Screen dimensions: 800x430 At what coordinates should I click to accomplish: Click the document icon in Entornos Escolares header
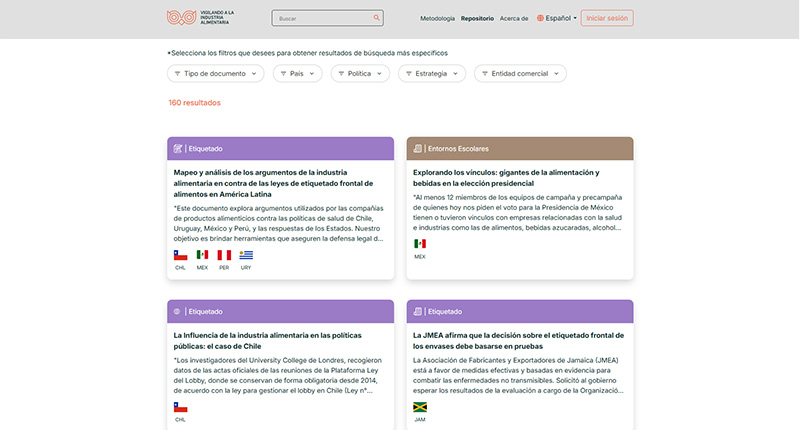click(x=418, y=149)
